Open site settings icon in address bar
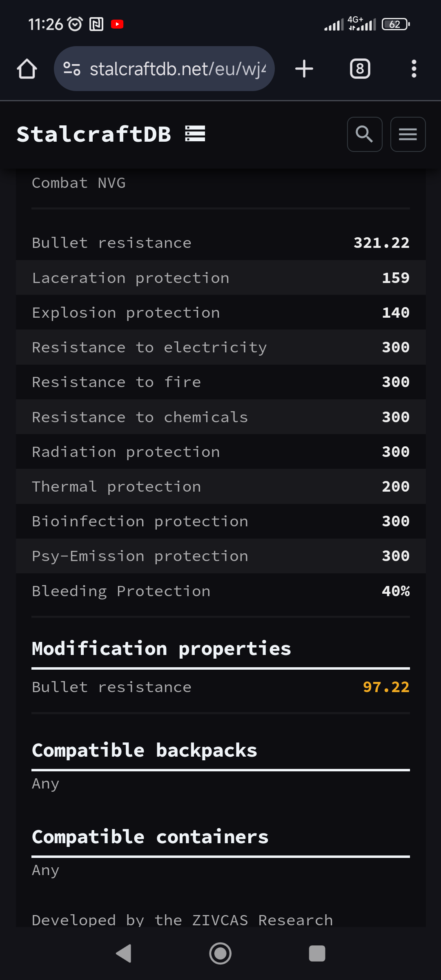Screen dimensions: 441x980 tap(72, 69)
